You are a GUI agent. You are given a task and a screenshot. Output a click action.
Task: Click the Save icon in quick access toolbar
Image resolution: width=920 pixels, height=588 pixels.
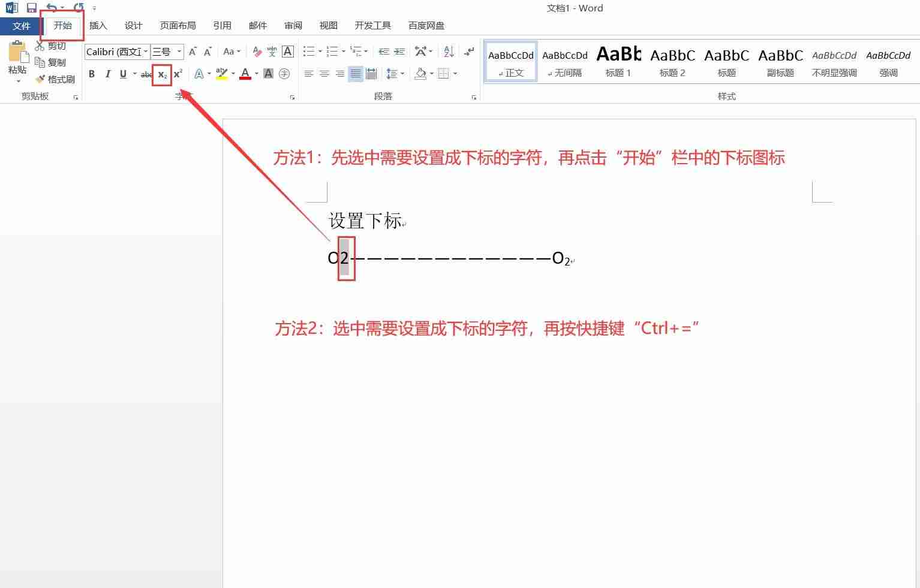[31, 8]
